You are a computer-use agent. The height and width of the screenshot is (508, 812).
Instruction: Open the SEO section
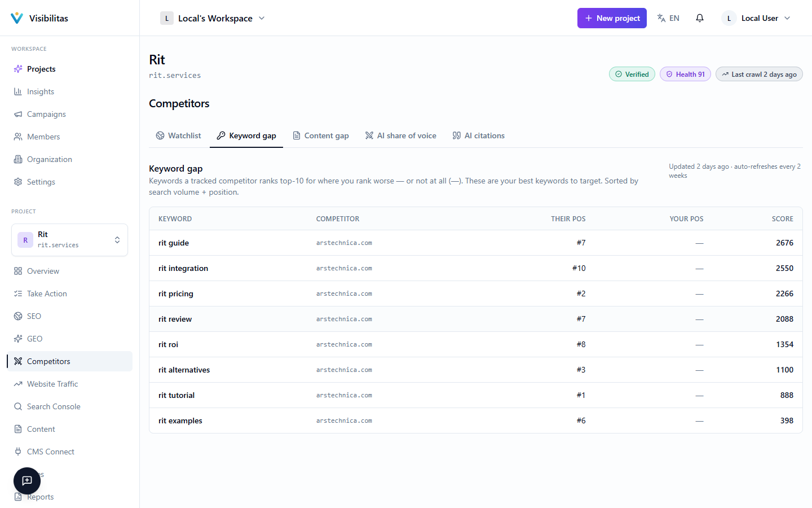coord(69,316)
